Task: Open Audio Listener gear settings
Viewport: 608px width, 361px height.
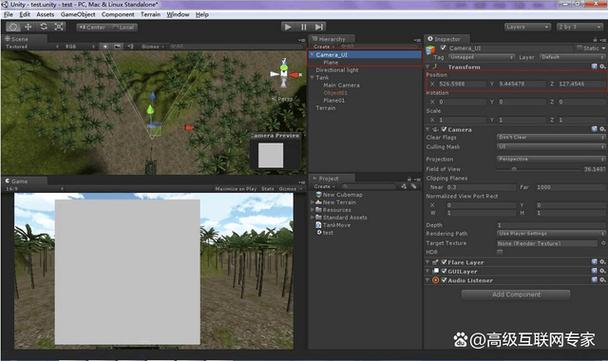Action: pos(602,280)
